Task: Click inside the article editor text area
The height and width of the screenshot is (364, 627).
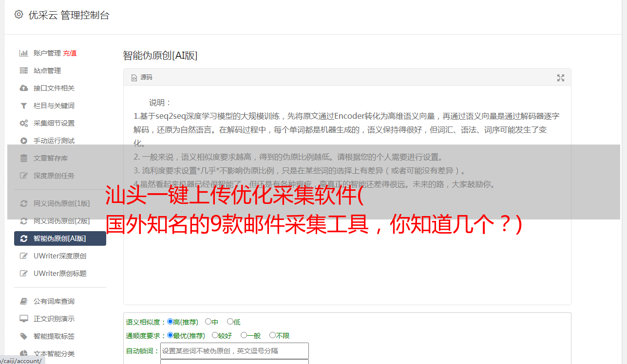Action: coord(347,196)
